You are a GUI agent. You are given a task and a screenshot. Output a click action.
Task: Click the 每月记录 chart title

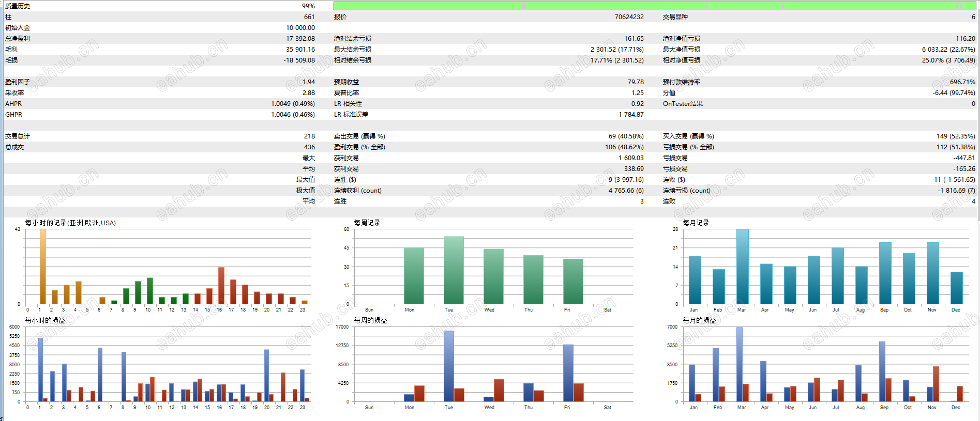[x=696, y=223]
